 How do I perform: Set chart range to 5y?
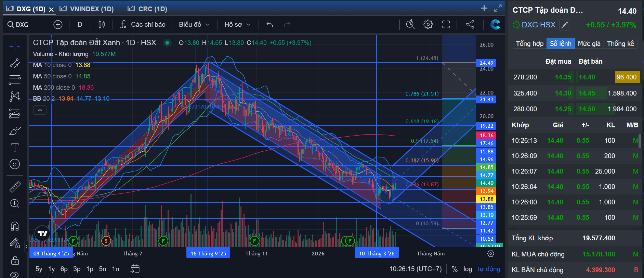point(39,269)
